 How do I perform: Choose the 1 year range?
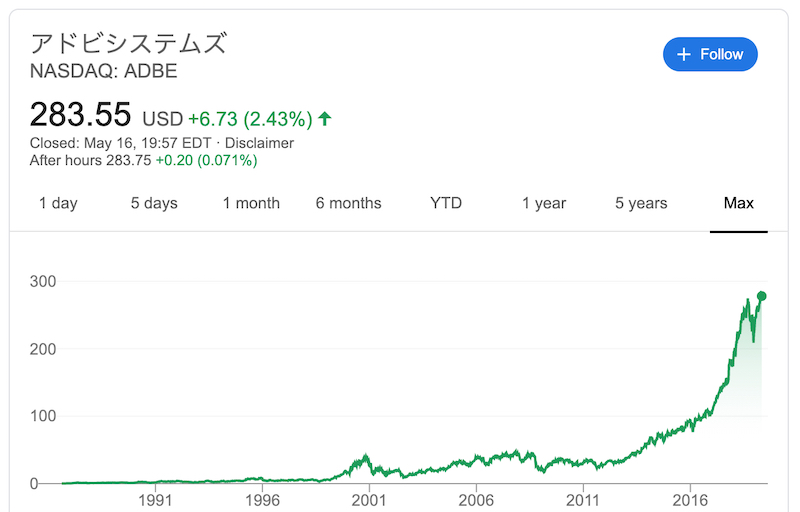point(544,203)
